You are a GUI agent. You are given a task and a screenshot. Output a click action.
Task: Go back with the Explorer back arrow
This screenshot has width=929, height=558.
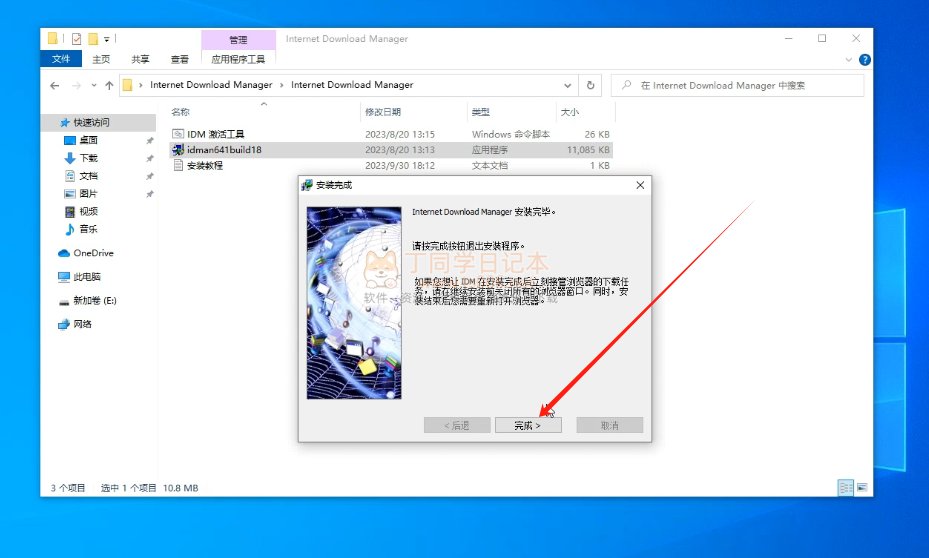pyautogui.click(x=55, y=85)
